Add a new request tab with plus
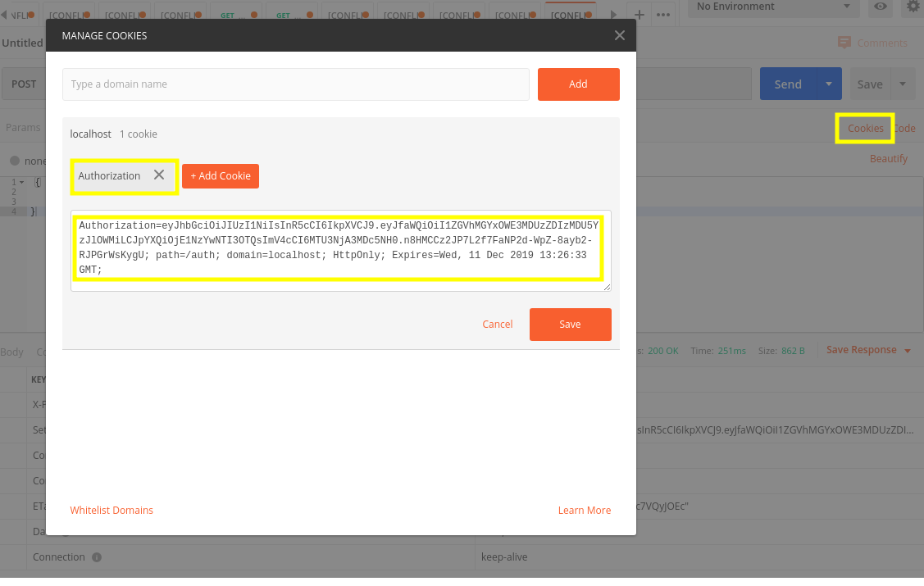Image resolution: width=924 pixels, height=586 pixels. [x=639, y=15]
